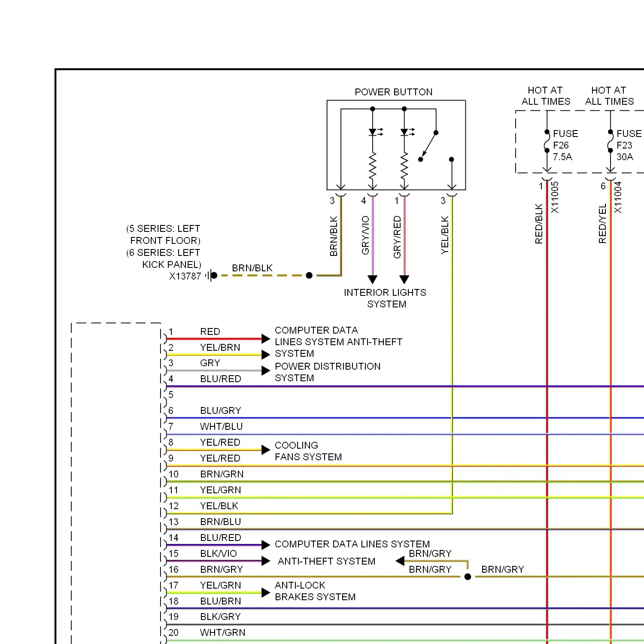Click the BRN/GRN label at pin 10
This screenshot has width=644, height=644.
click(x=222, y=474)
